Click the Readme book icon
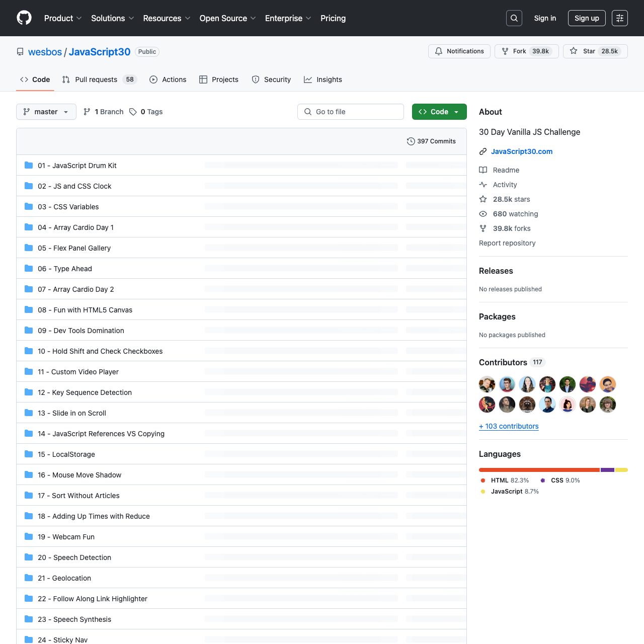 click(483, 170)
